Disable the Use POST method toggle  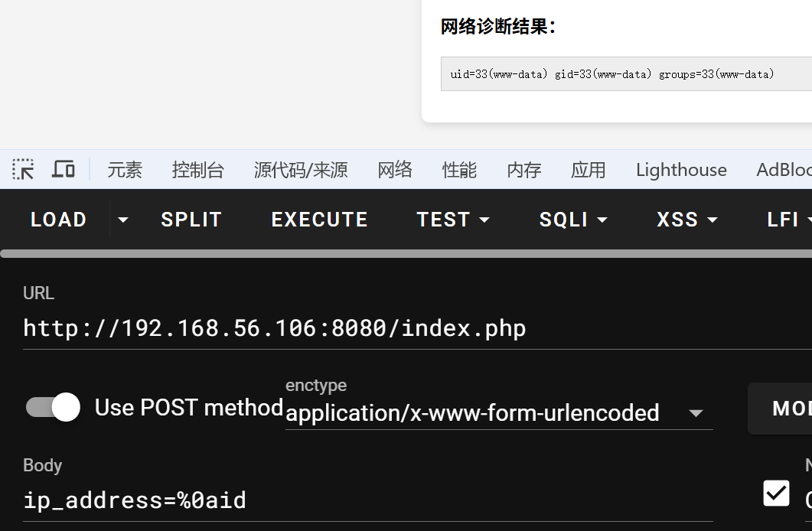pyautogui.click(x=54, y=407)
